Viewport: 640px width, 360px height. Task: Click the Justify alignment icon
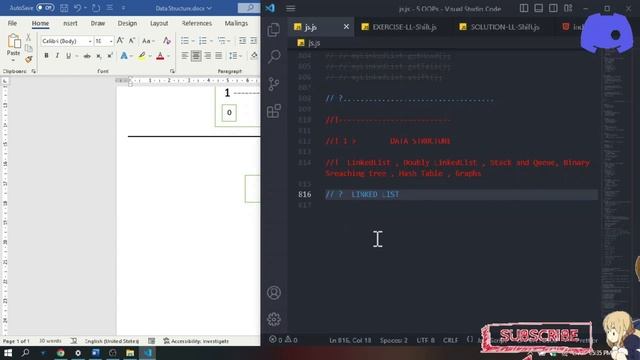218,56
